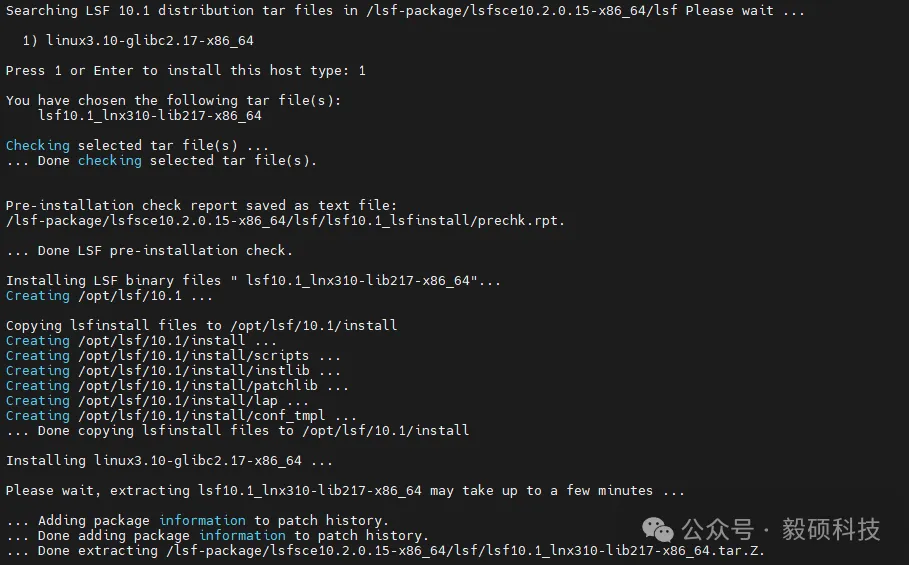Click the host type option linux3.10-glibc2.17-x86_64

[x=149, y=40]
